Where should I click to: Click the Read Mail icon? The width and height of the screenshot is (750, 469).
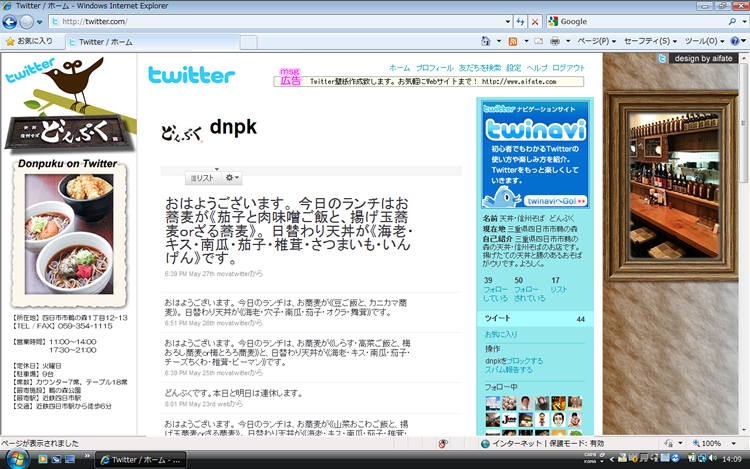coord(539,41)
